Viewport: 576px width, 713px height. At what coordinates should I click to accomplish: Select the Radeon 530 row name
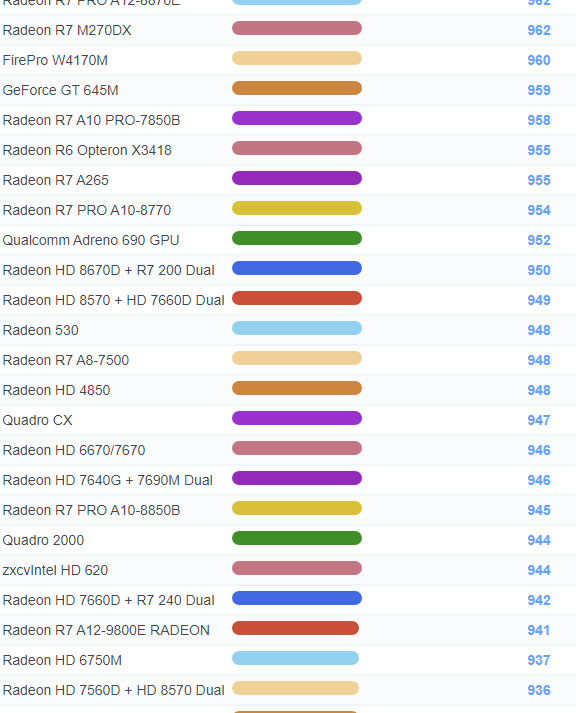pos(40,330)
